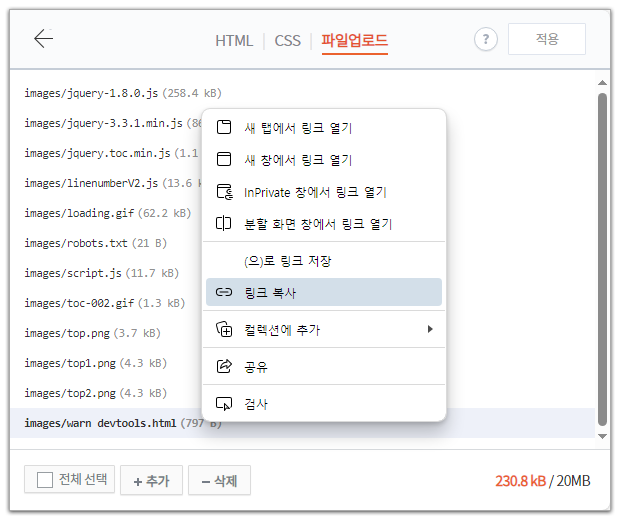Image resolution: width=620 pixels, height=520 pixels.
Task: Click the file list scrollbar thumb
Action: coord(602,260)
